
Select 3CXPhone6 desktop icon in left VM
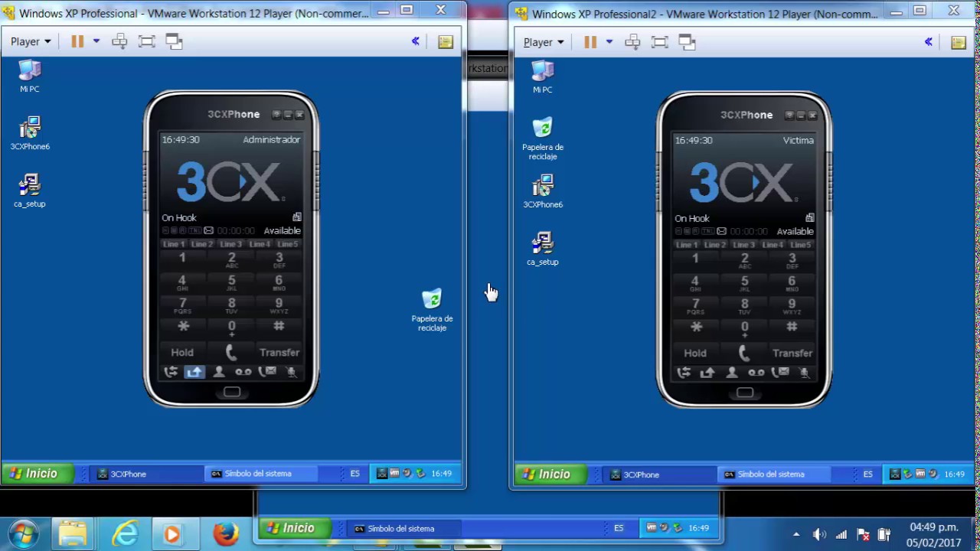pos(30,133)
